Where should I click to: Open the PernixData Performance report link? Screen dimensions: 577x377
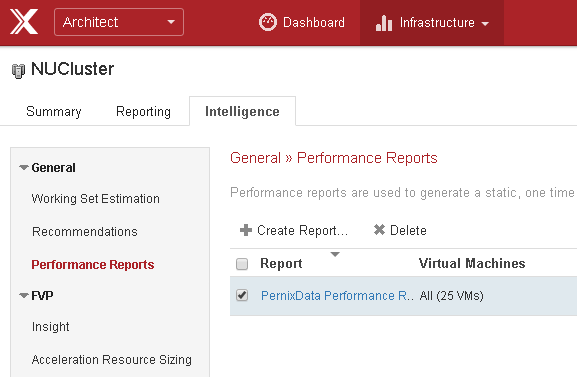[337, 296]
